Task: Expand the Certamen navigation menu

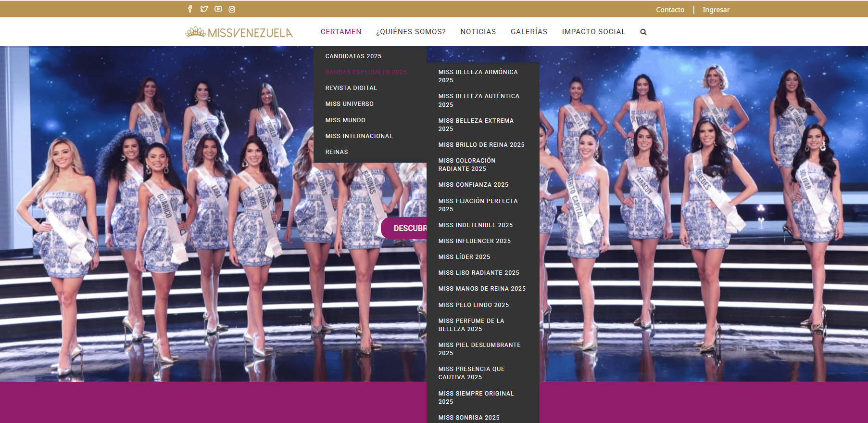Action: (340, 32)
